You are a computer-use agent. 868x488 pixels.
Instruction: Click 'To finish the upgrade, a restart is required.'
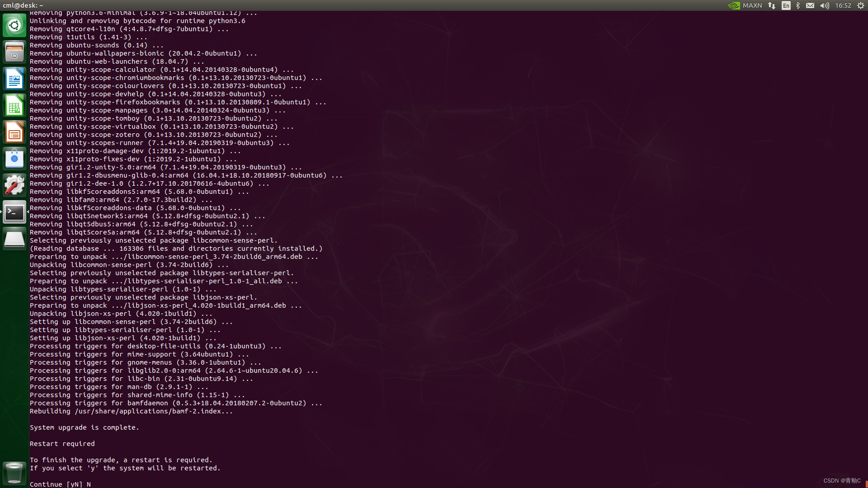tap(121, 460)
